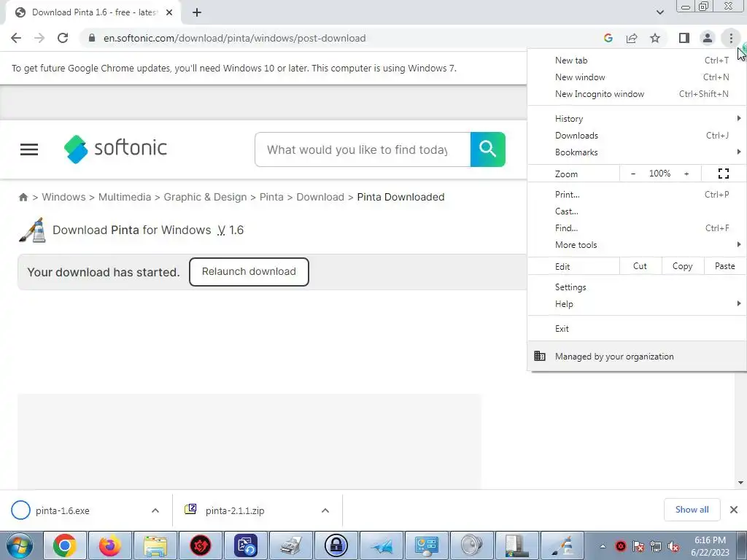The height and width of the screenshot is (560, 747).
Task: Reload the current page
Action: [63, 38]
